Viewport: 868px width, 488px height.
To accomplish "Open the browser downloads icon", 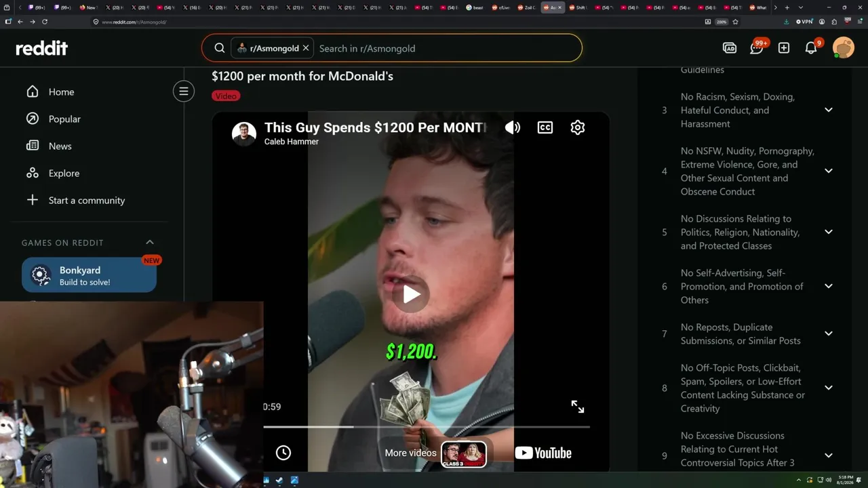I will [786, 22].
